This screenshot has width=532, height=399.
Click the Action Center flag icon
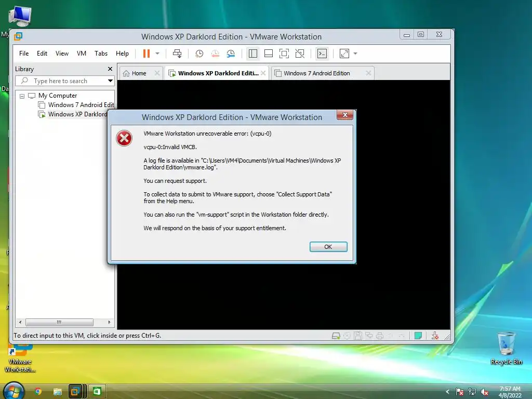click(x=459, y=392)
